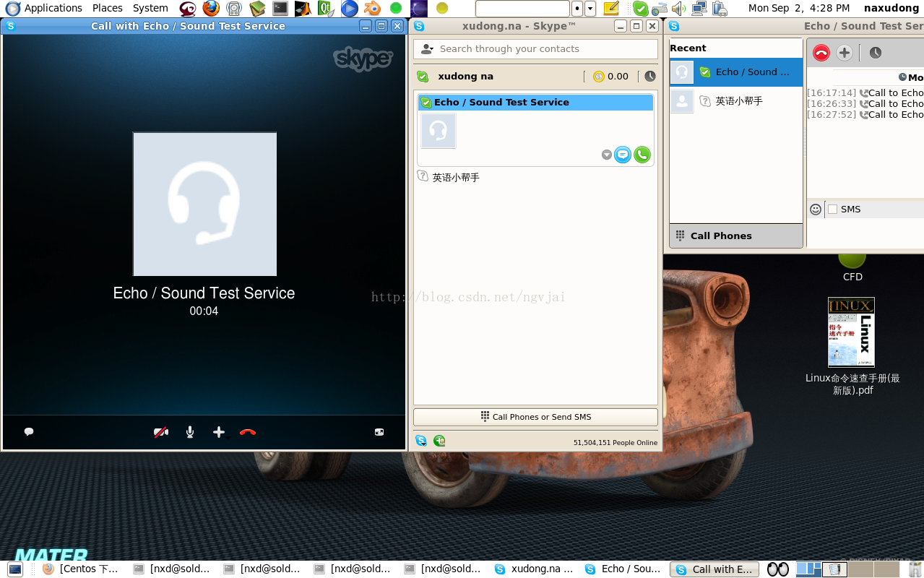Select 英语小帮手 in Recent list
The height and width of the screenshot is (578, 924).
click(x=736, y=101)
